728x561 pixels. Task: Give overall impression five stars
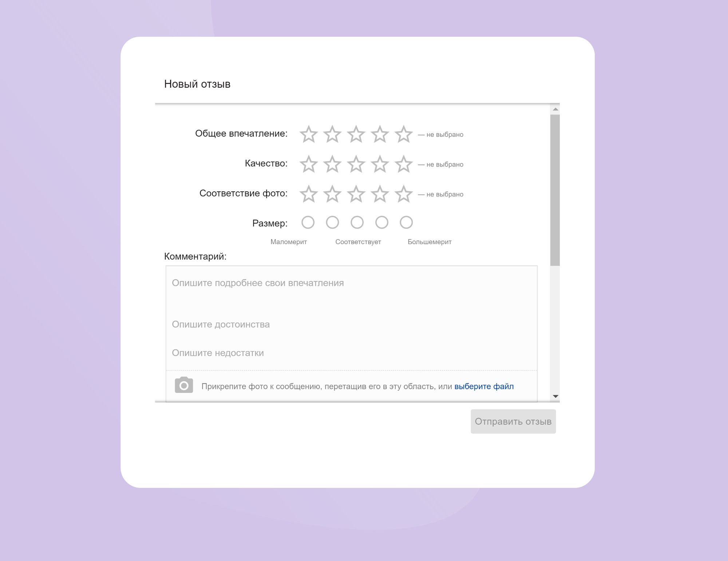(403, 134)
